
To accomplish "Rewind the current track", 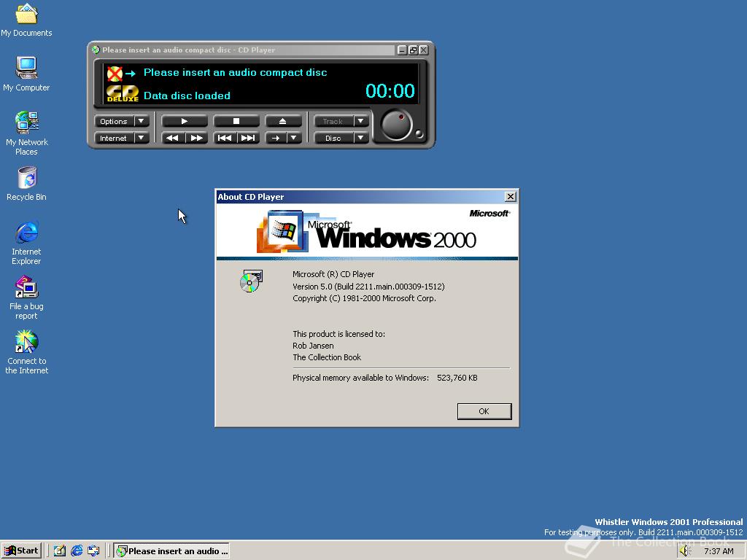I will click(172, 138).
